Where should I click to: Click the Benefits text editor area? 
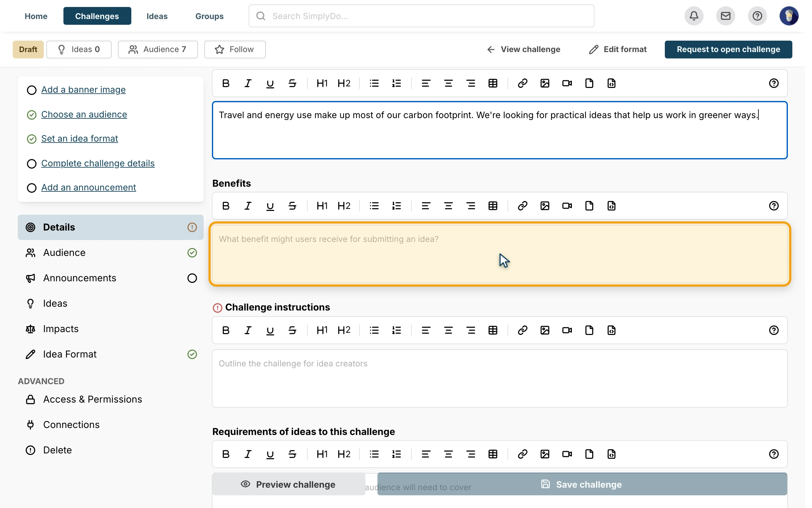(500, 254)
